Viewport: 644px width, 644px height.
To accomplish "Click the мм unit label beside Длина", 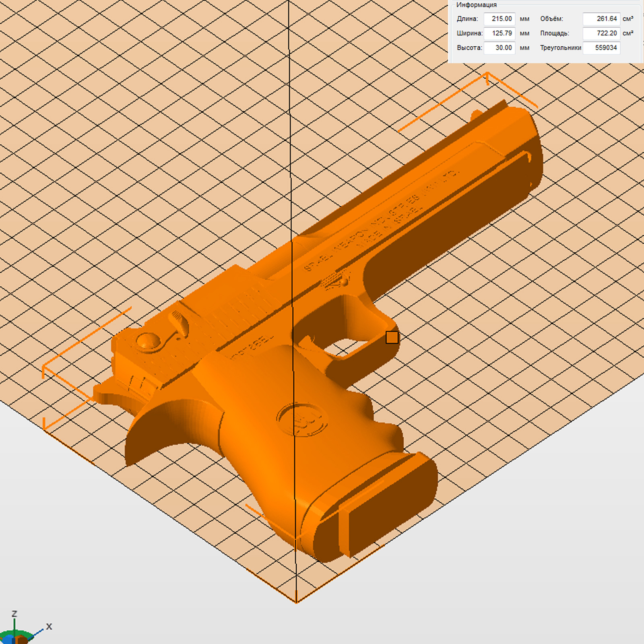I will 524,19.
